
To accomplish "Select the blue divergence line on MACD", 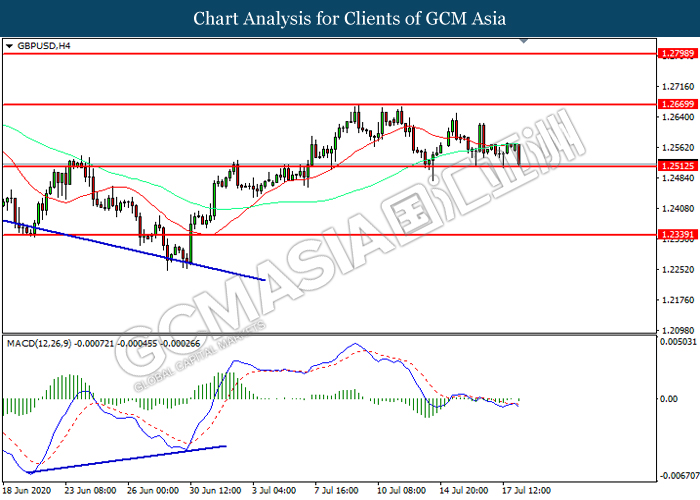I will 127,459.
